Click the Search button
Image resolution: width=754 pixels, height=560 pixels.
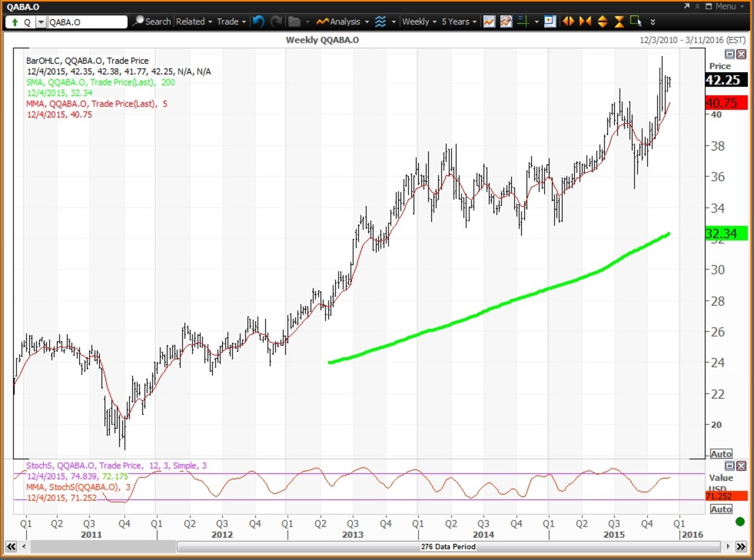152,21
